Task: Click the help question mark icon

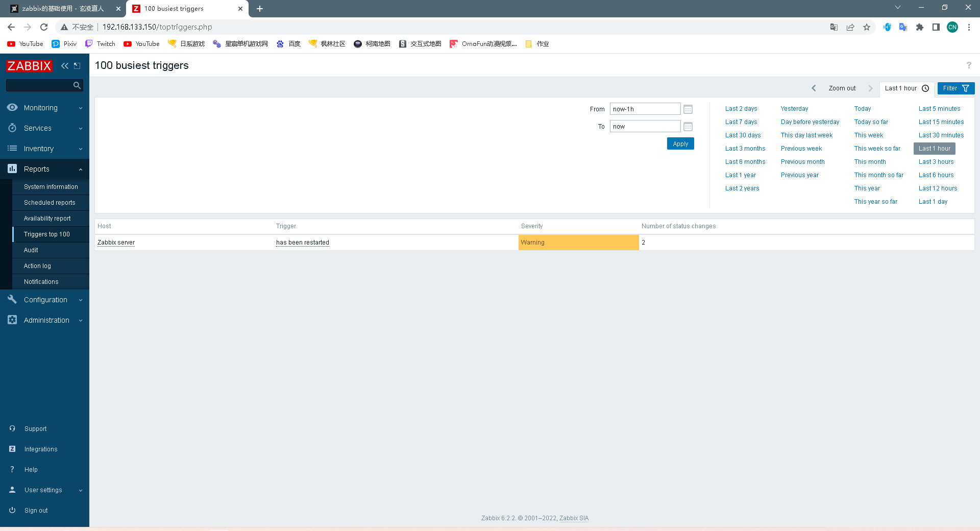Action: [x=969, y=65]
